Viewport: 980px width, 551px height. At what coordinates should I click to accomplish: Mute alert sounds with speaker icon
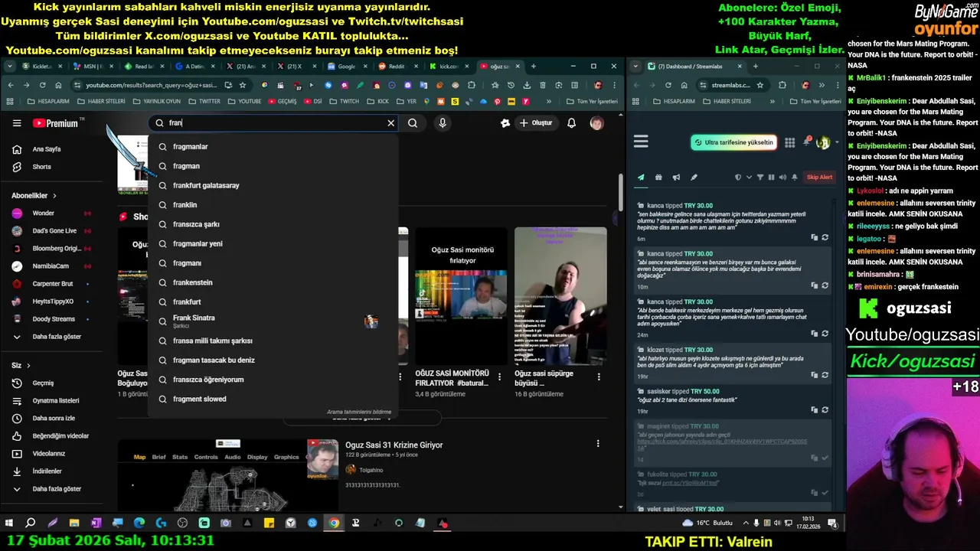[782, 178]
